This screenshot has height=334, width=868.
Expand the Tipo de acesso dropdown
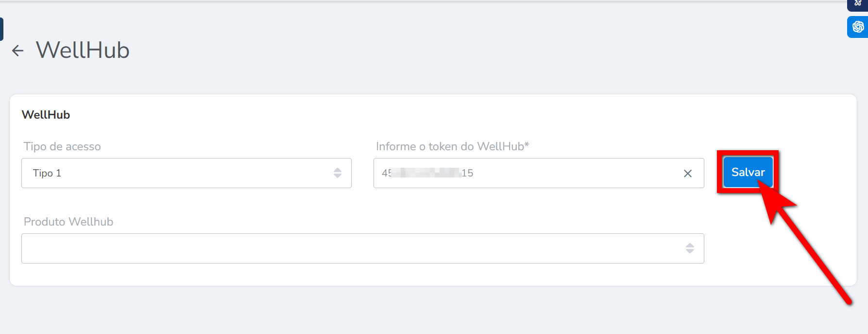pos(186,173)
